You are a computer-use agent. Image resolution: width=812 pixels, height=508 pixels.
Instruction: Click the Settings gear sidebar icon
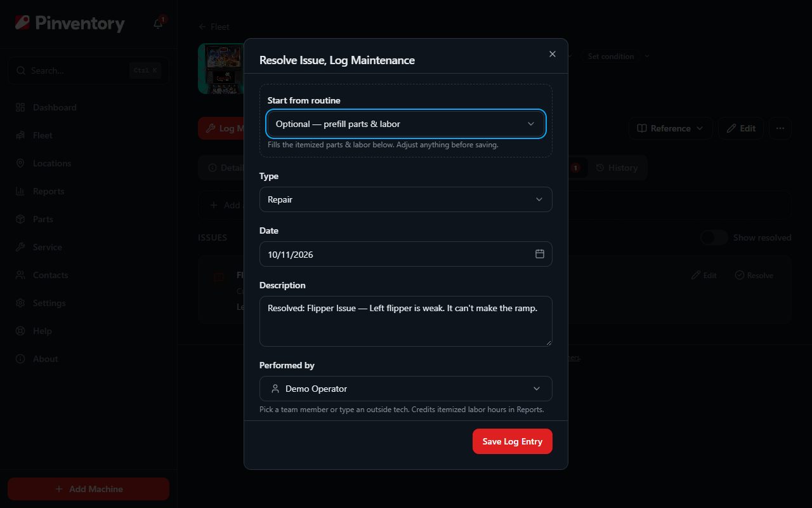click(x=20, y=303)
